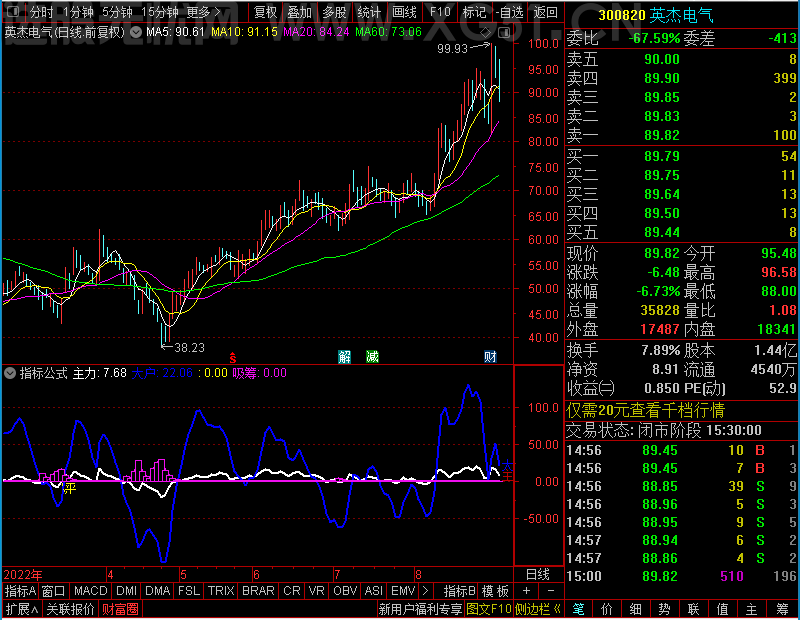Click the 财 financial report marker

pos(490,357)
